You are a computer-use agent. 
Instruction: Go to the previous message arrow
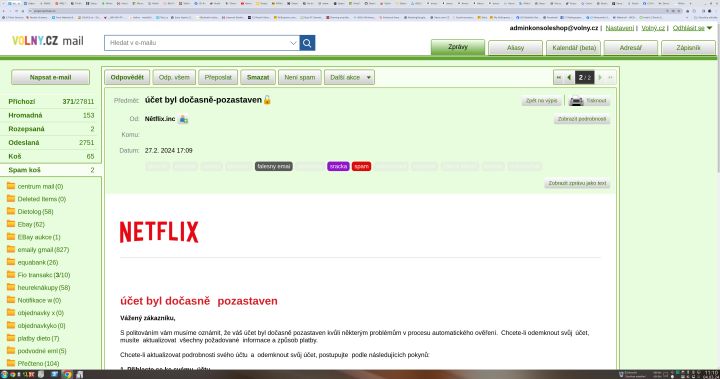pos(569,78)
